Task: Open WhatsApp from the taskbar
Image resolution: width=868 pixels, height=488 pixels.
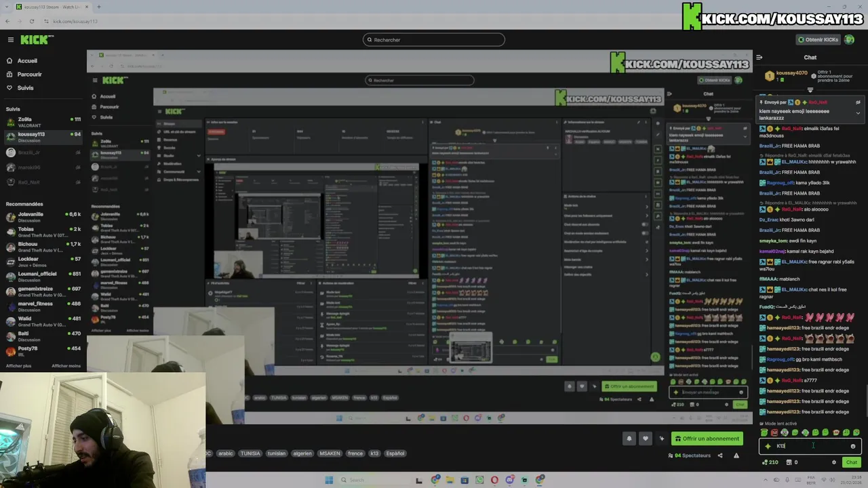Action: pos(479,480)
